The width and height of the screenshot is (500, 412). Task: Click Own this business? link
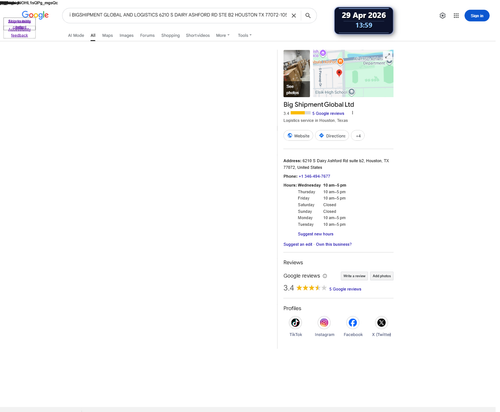coord(334,244)
